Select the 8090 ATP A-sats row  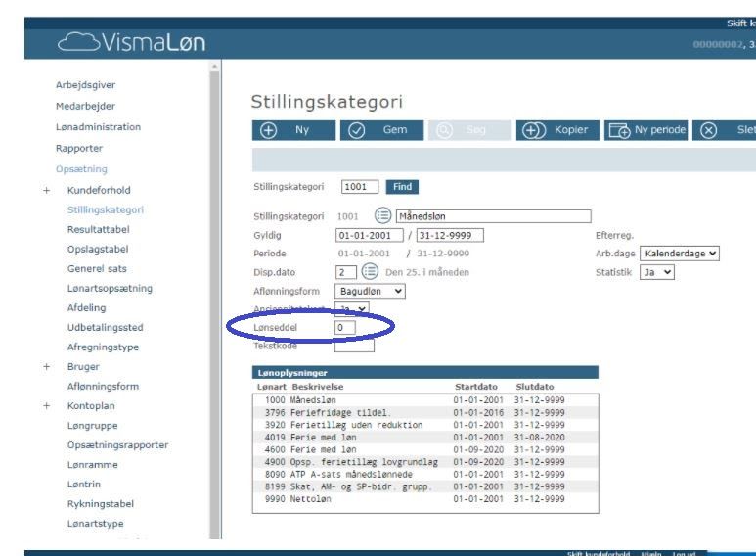(x=425, y=475)
